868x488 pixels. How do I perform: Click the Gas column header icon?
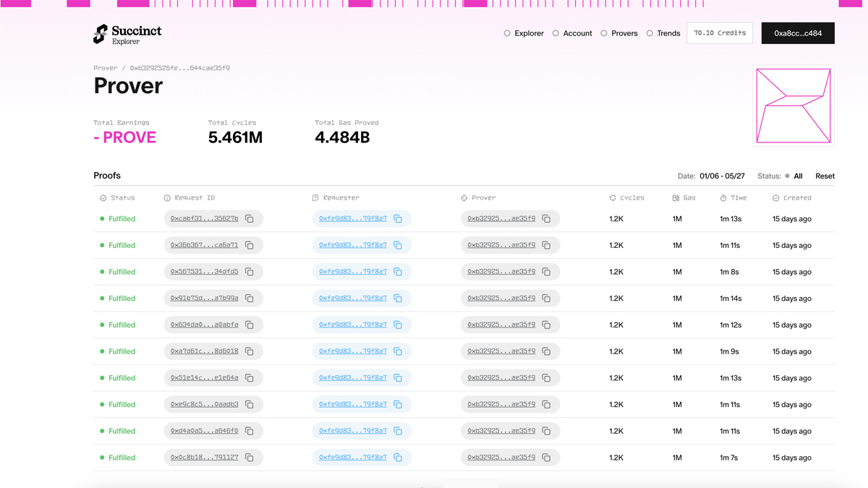click(x=676, y=198)
